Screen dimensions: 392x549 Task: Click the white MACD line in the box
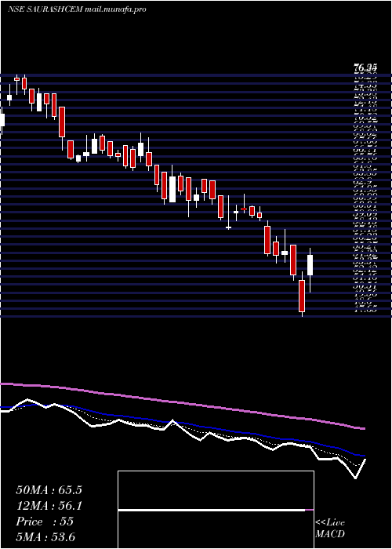point(212,510)
